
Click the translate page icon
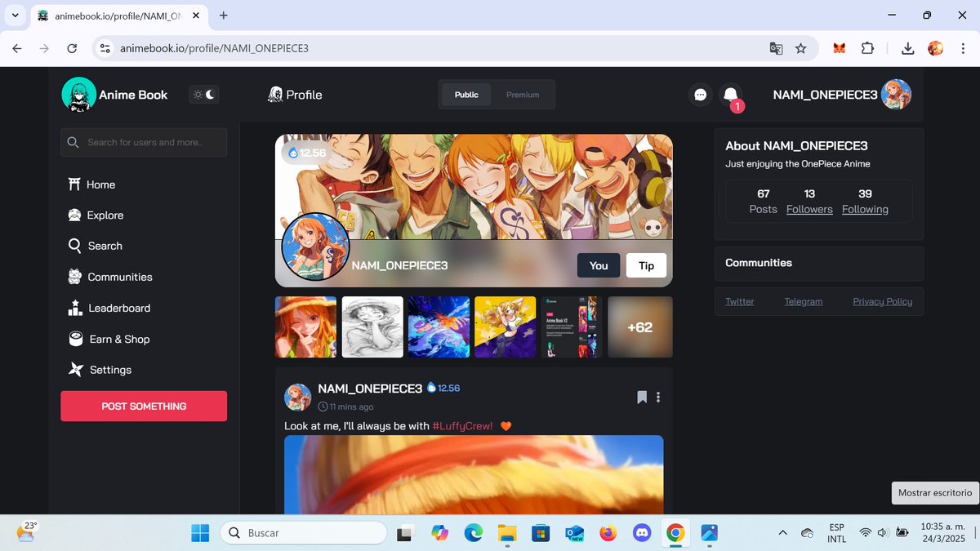click(776, 49)
